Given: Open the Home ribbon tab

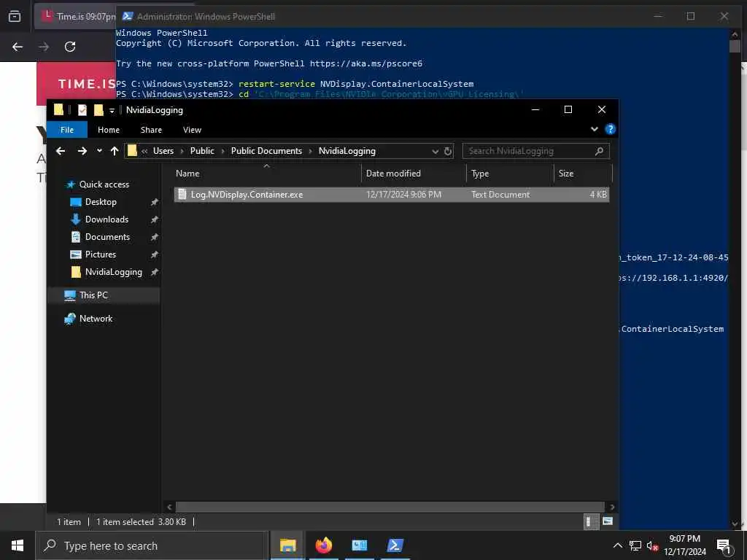Looking at the screenshot, I should [x=109, y=130].
